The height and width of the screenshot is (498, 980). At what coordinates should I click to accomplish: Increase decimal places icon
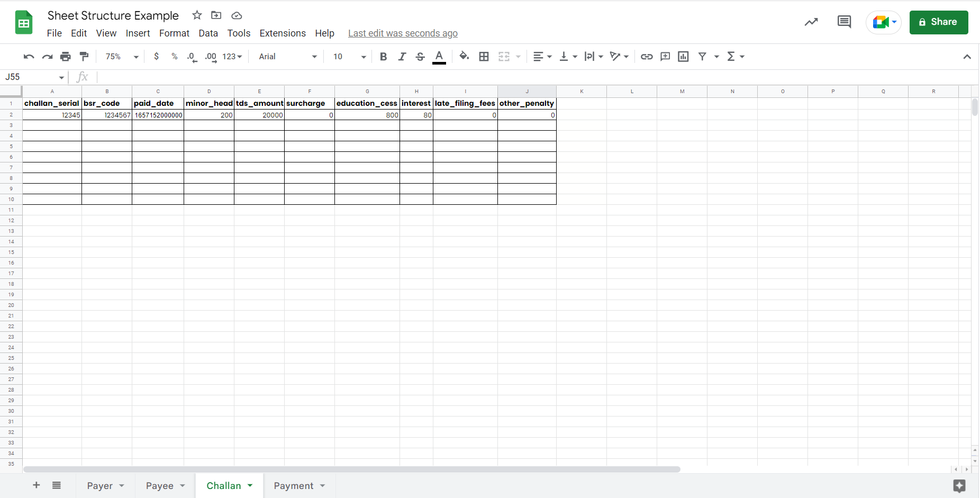(211, 57)
